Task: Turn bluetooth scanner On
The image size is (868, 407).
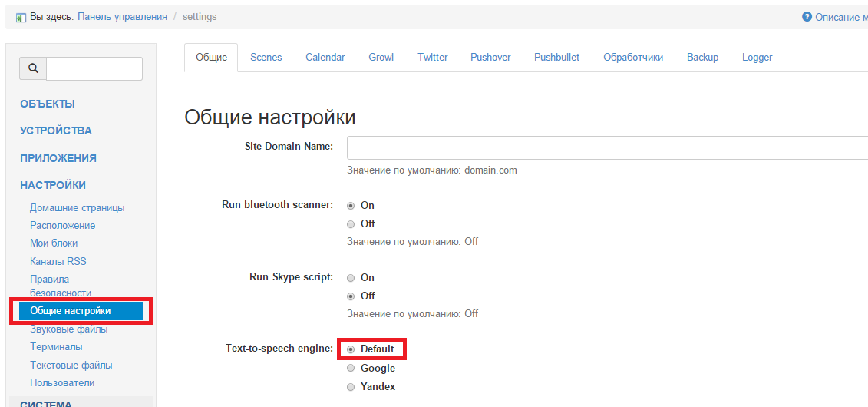Action: coord(351,206)
